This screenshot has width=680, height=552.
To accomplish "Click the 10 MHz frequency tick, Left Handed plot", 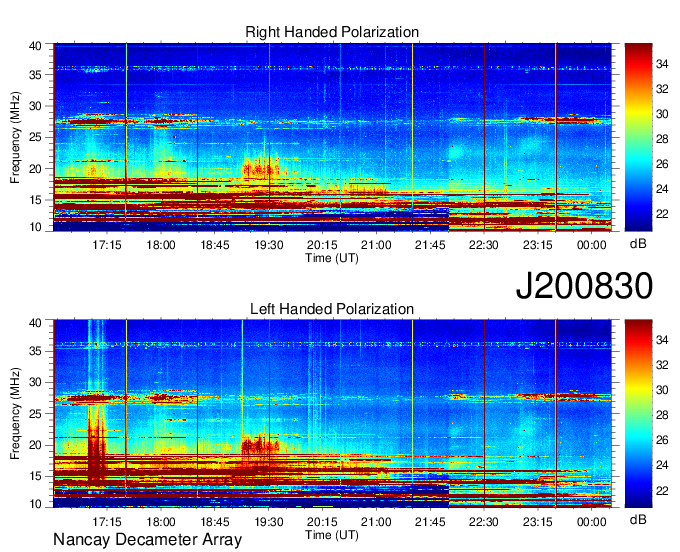I will click(x=36, y=503).
